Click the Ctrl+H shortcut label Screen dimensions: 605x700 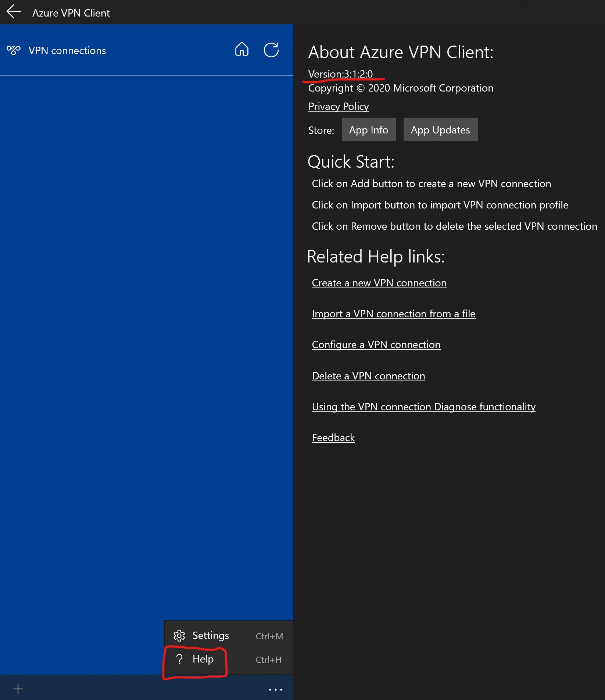268,660
